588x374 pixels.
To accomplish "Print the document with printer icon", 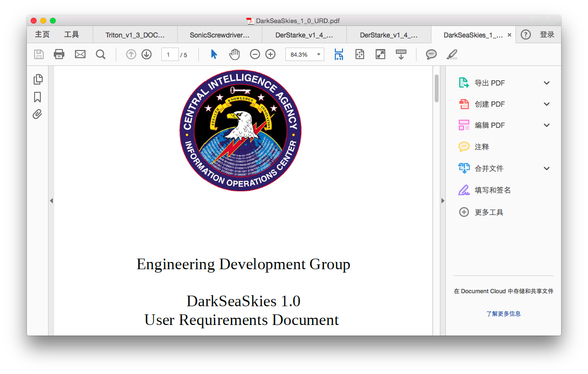I will point(59,54).
